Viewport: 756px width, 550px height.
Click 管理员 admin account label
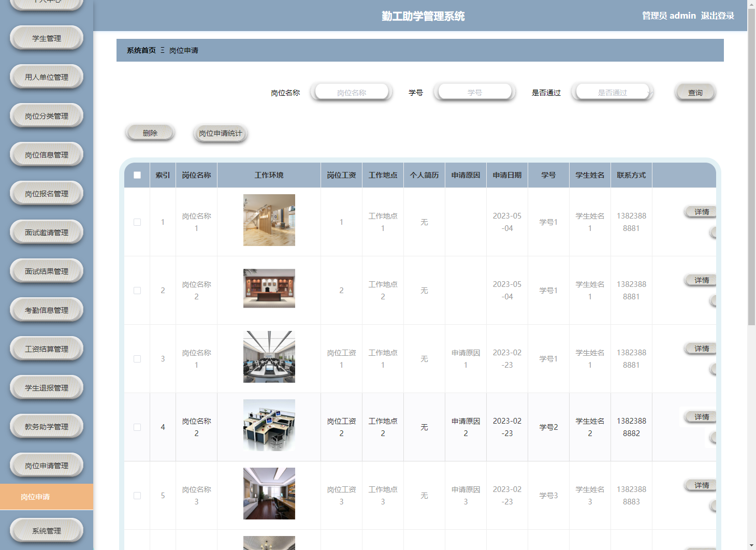click(669, 16)
